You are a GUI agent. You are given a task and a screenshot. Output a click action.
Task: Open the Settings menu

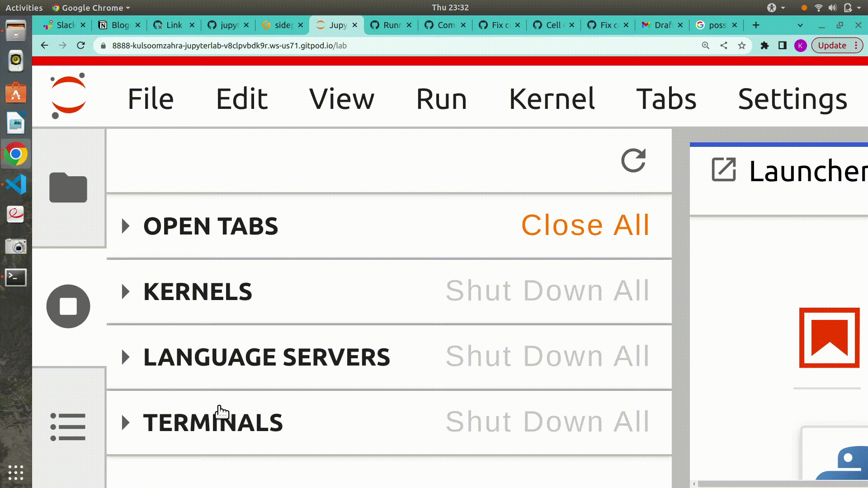[792, 99]
